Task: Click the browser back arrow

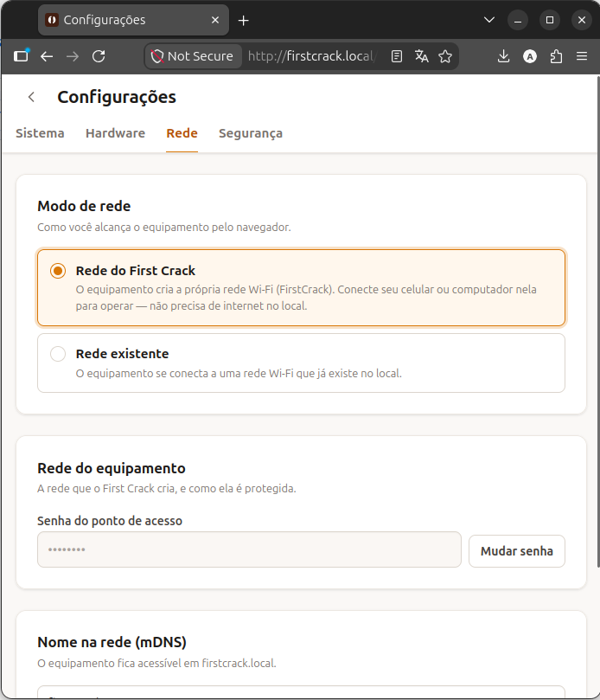Action: [47, 56]
